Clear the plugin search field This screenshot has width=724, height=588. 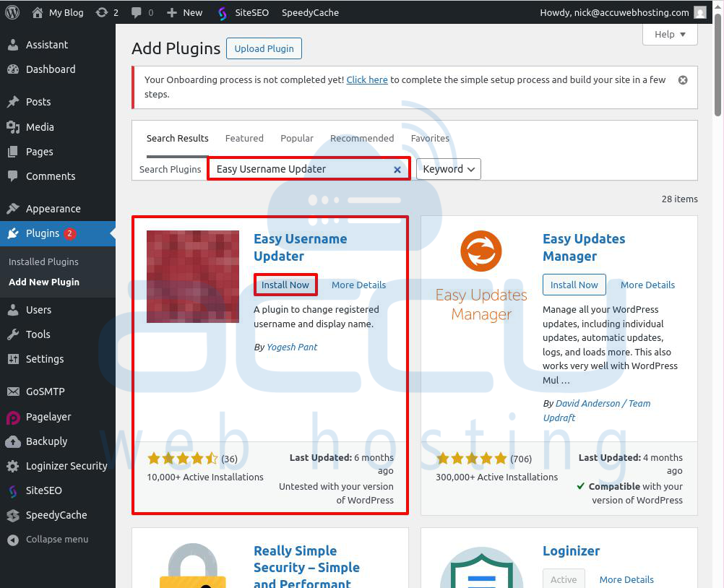397,169
